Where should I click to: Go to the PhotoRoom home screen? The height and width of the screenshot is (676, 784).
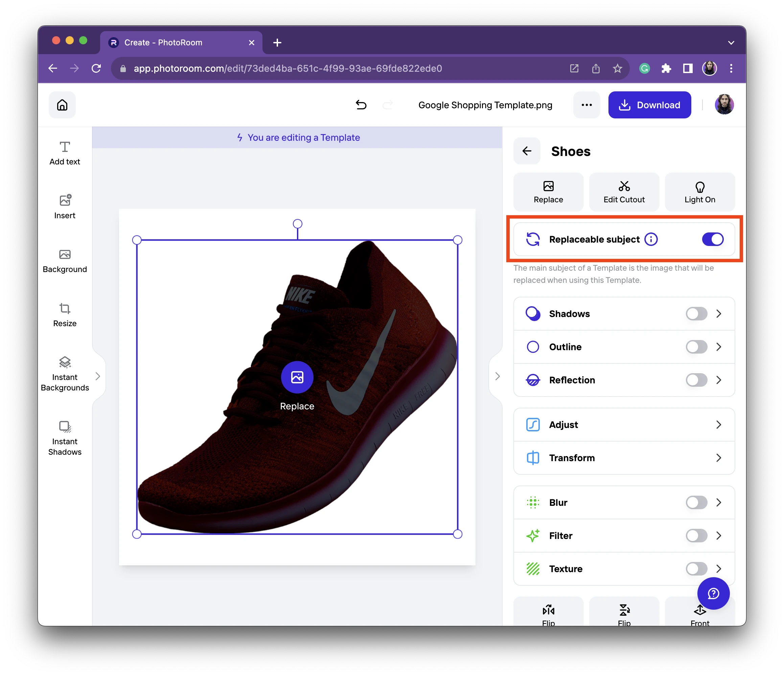pos(62,105)
